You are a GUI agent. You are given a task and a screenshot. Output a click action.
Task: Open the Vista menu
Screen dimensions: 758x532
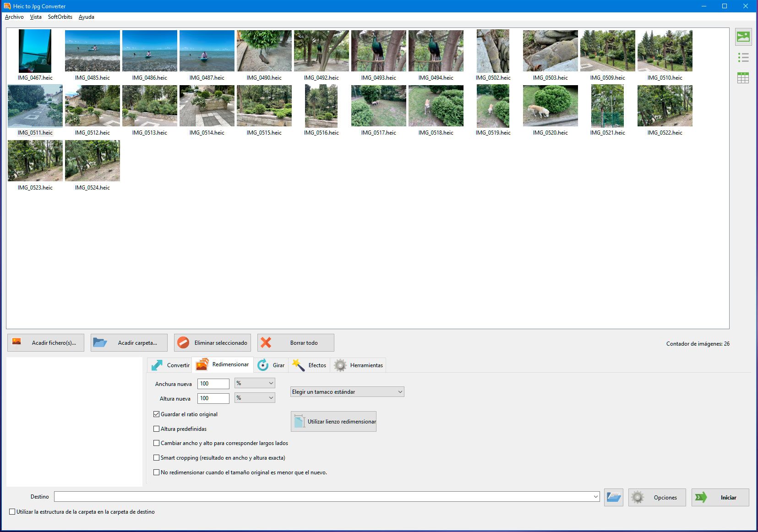point(36,17)
